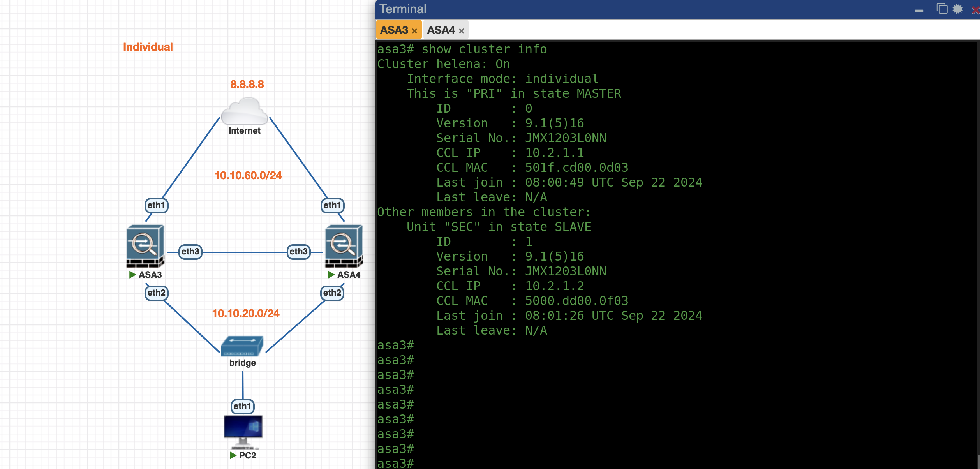Minimize the Terminal panel
Image resolution: width=980 pixels, height=469 pixels.
point(919,11)
